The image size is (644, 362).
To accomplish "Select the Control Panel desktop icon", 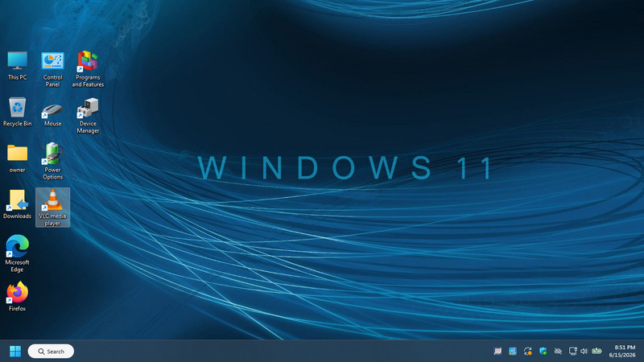I will click(52, 69).
